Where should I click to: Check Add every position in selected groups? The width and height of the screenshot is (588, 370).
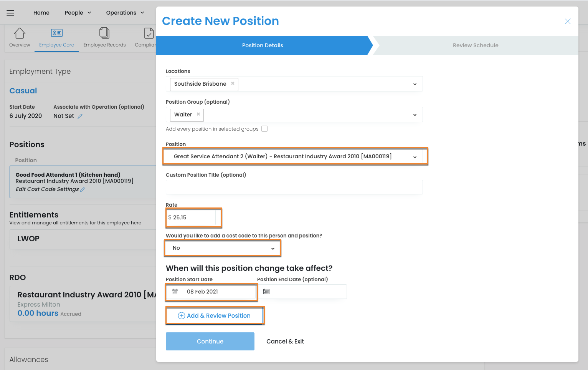(264, 129)
